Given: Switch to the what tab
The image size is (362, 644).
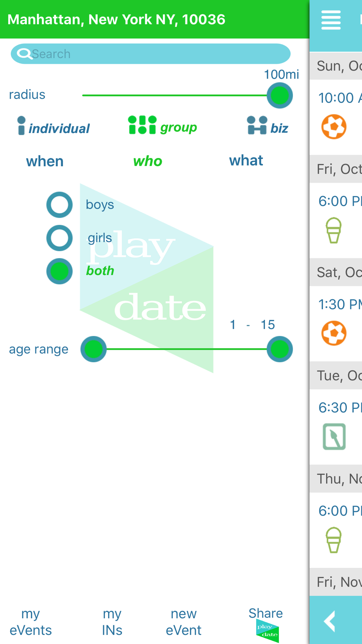Looking at the screenshot, I should (x=246, y=160).
